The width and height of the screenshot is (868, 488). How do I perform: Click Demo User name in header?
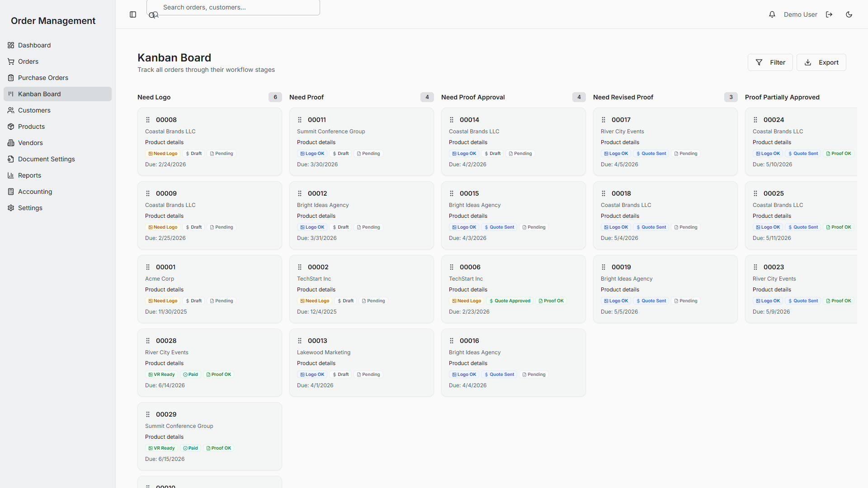click(800, 14)
